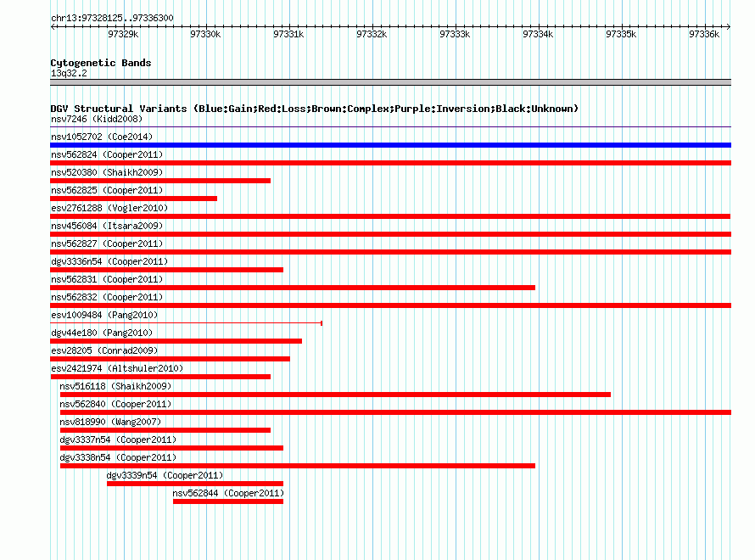
Task: Click the 97336k ruler tick
Action: point(704,34)
